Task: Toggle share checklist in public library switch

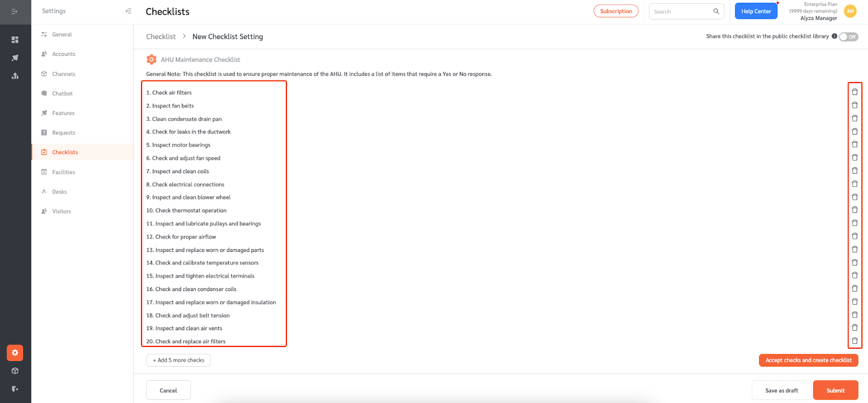Action: pos(848,37)
